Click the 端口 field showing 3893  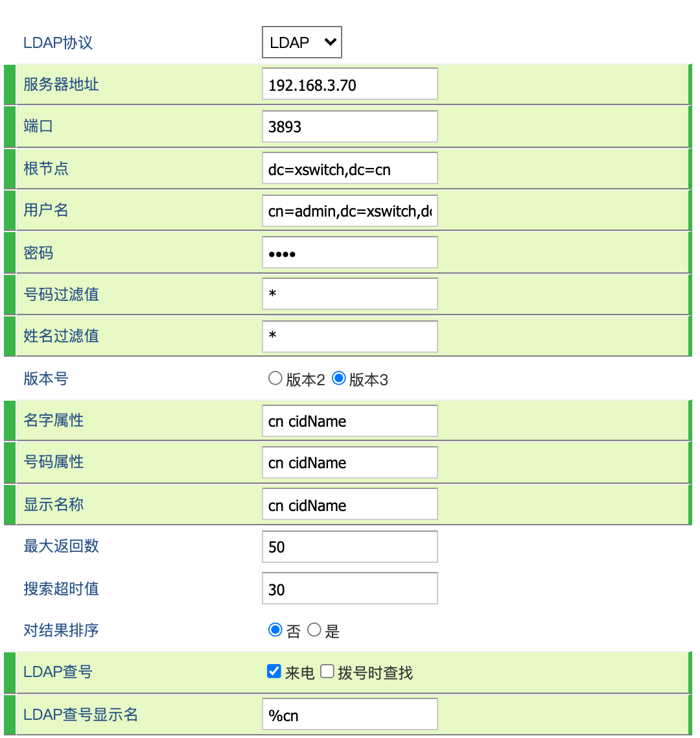(349, 126)
